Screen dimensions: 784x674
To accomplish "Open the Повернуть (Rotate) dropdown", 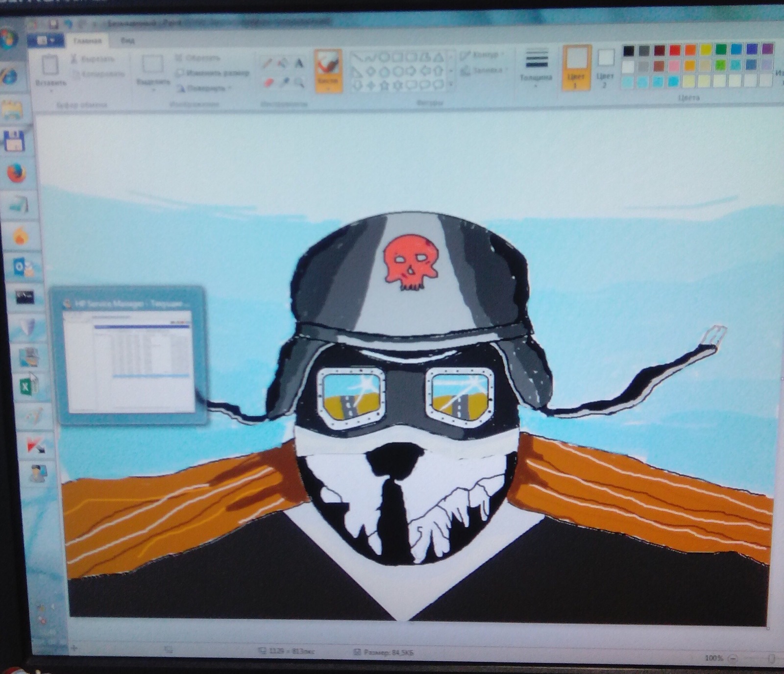I will [x=204, y=89].
